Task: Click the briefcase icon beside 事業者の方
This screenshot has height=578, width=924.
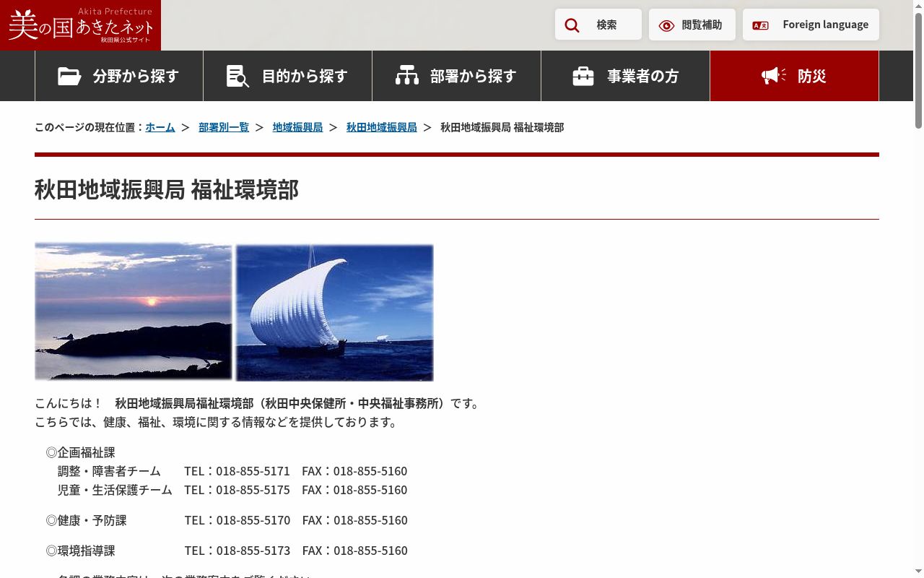Action: 583,76
